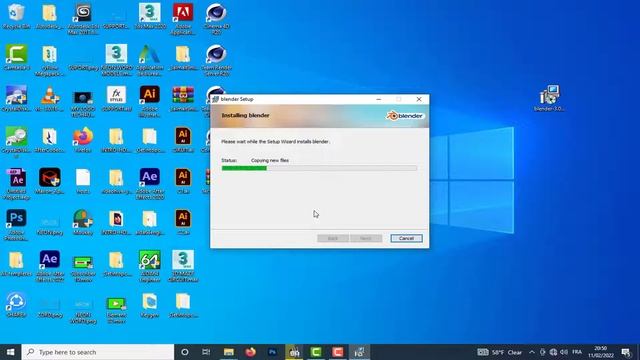Image resolution: width=640 pixels, height=360 pixels.
Task: Select the After Effects project file icon
Action: (16, 184)
